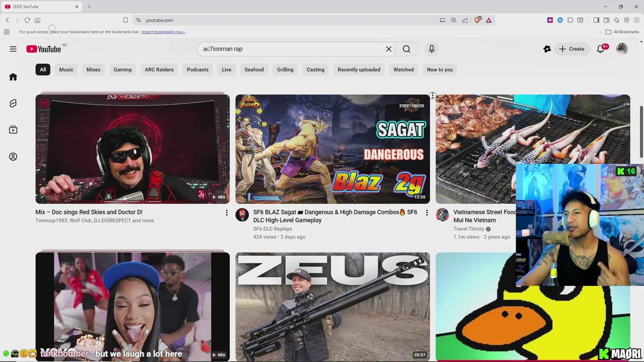
Task: Open the account avatar menu
Action: pyautogui.click(x=622, y=49)
